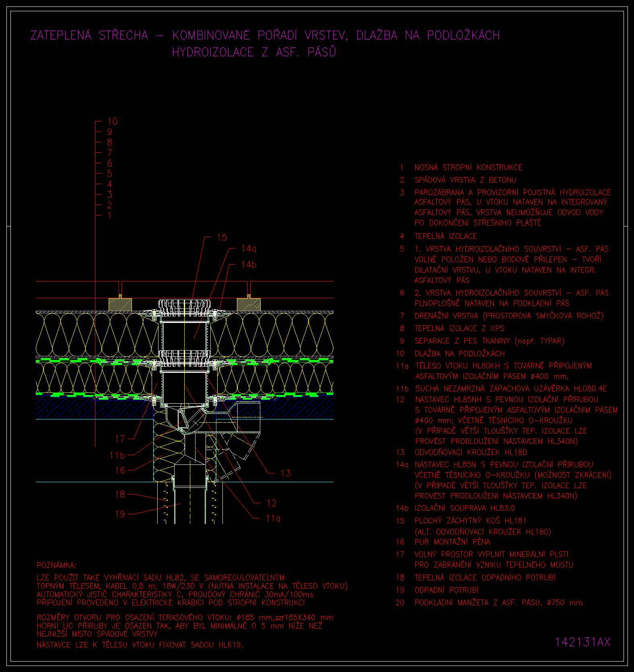Click legend line 'PO DOKONČENÍ STŘEŠNÍHO PLÁŠTĚ'

coord(478,223)
